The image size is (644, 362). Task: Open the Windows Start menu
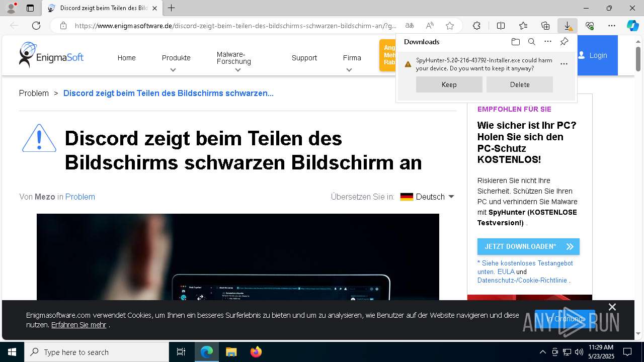coord(12,352)
